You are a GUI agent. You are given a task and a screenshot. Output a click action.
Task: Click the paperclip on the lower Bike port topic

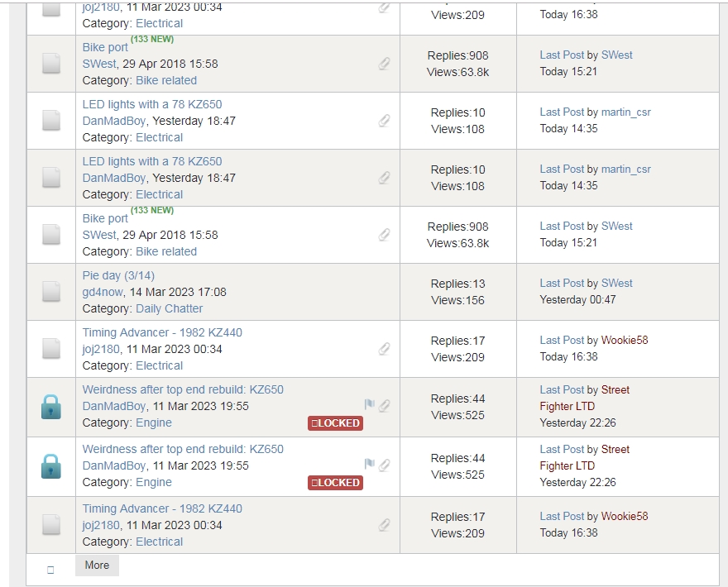pyautogui.click(x=385, y=235)
